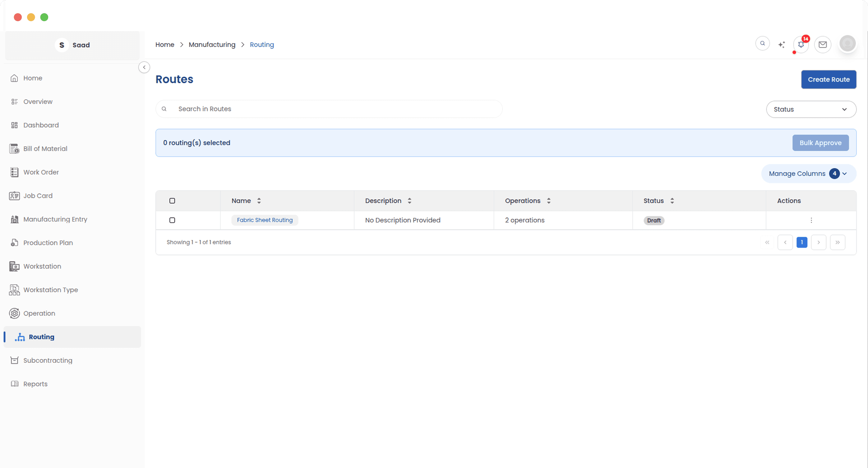Click the AI sparkle icon
The image size is (868, 468).
point(781,44)
